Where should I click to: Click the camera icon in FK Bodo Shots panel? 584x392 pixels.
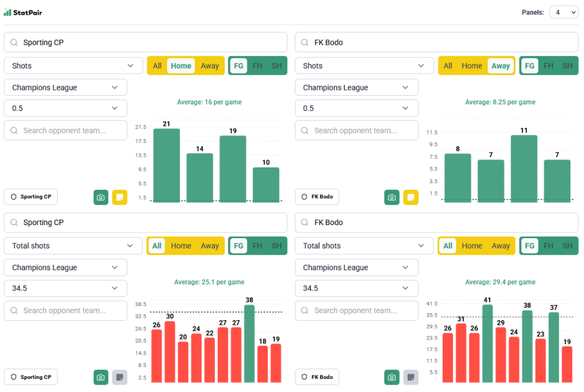coord(392,197)
